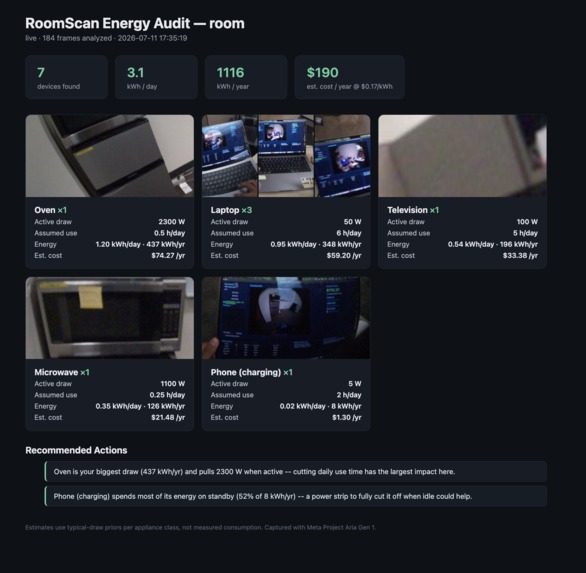The height and width of the screenshot is (573, 586).
Task: Click the RoomScan Energy Audit title
Action: [x=135, y=24]
